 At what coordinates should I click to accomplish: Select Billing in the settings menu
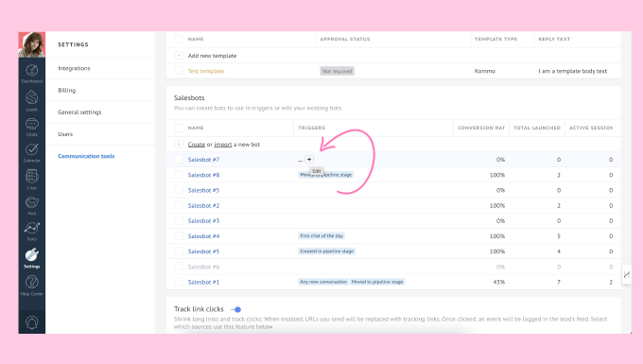pos(66,90)
